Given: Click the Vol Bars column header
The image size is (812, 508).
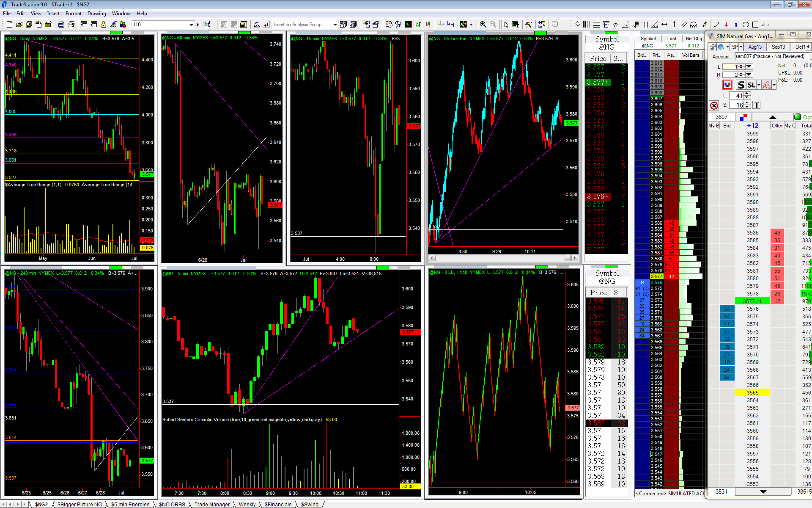Looking at the screenshot, I should [691, 55].
